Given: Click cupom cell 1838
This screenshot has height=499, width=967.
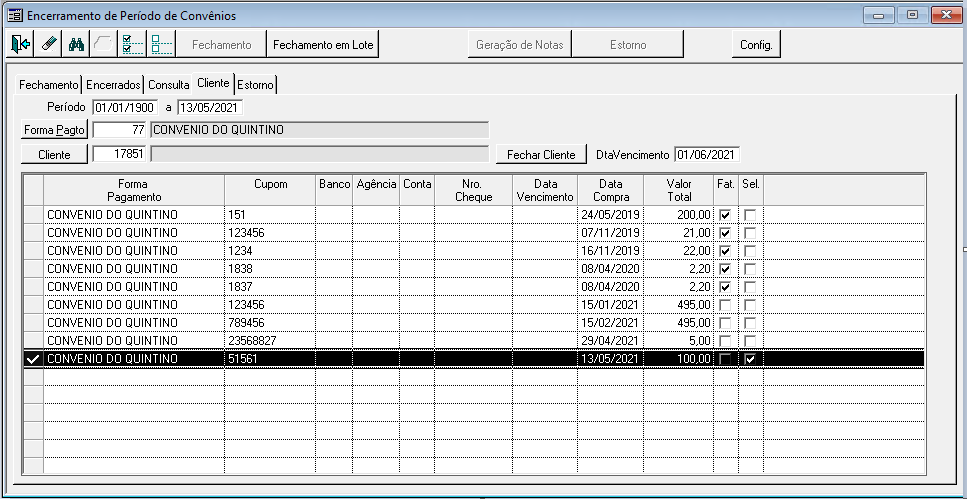Looking at the screenshot, I should point(270,269).
